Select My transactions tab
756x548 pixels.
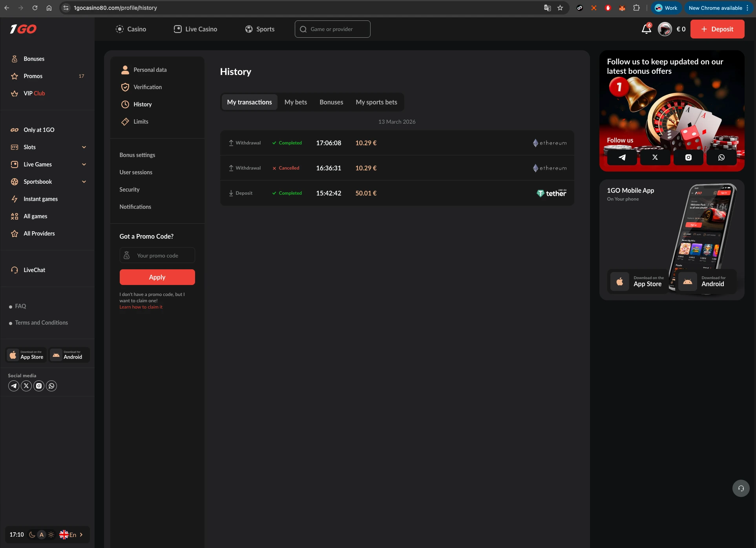pyautogui.click(x=249, y=102)
